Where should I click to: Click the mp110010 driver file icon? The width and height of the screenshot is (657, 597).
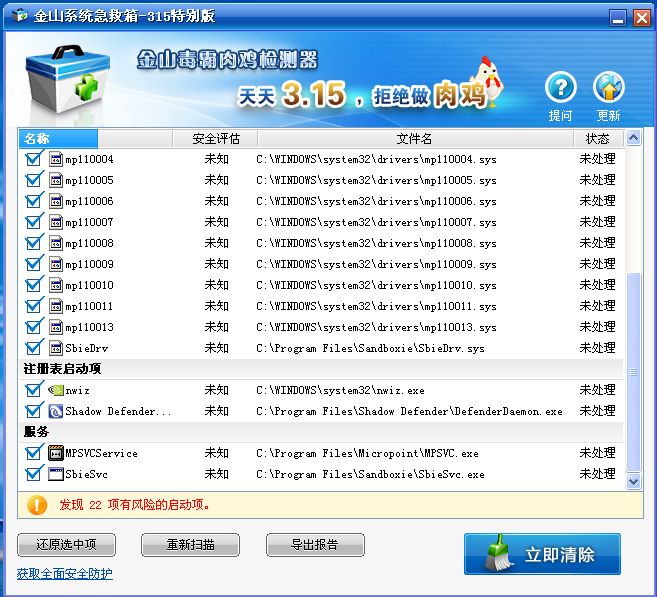pos(56,285)
